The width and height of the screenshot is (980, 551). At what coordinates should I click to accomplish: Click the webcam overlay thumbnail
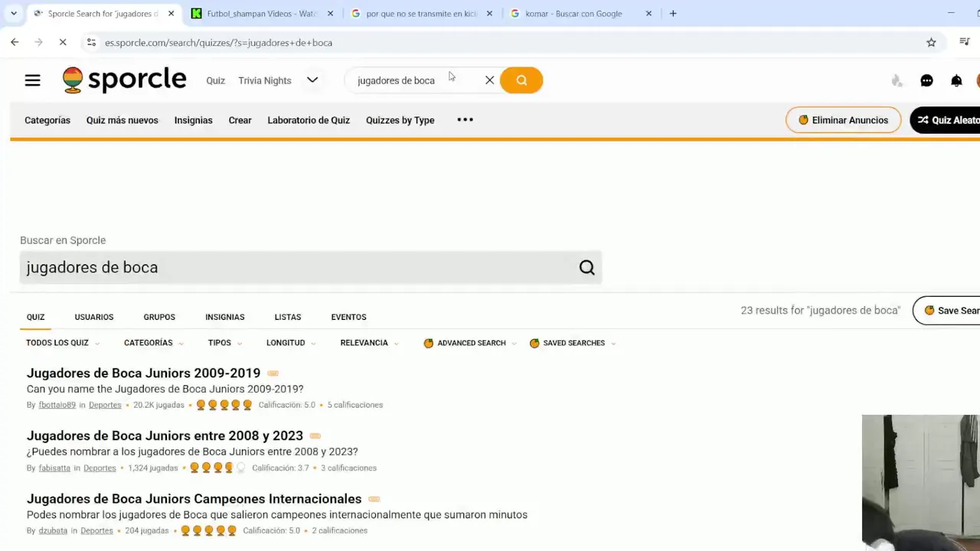click(x=920, y=482)
